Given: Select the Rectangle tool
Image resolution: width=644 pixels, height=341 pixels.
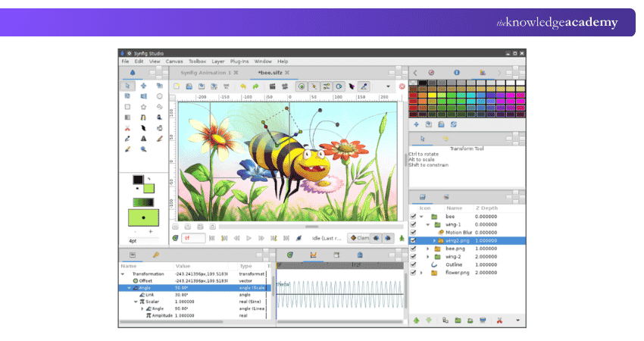Looking at the screenshot, I should (x=127, y=107).
